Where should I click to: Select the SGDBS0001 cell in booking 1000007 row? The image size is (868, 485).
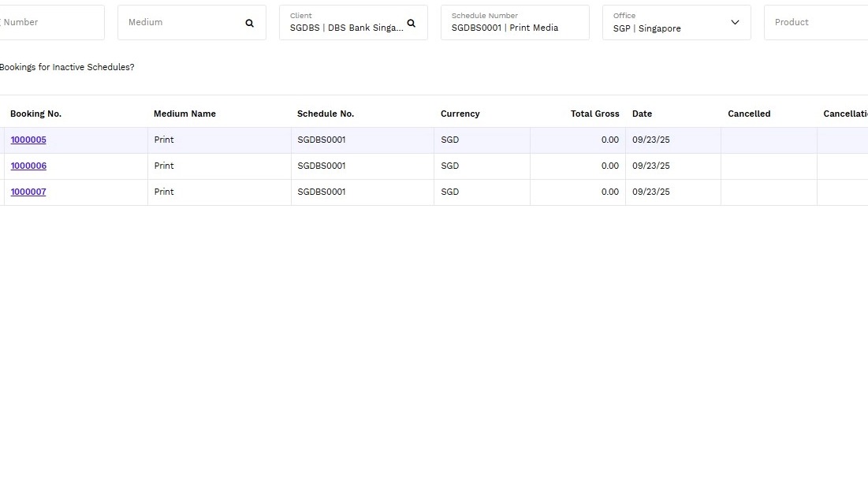[322, 192]
